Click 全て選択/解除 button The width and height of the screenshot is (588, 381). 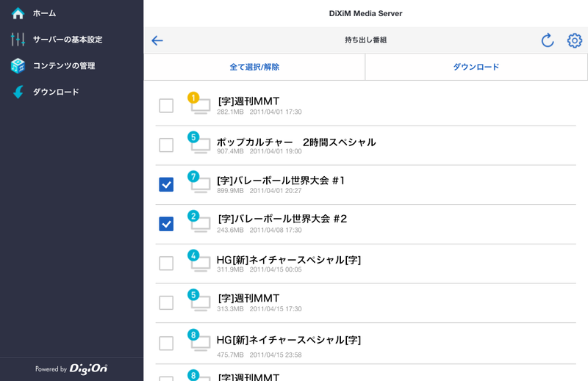[x=254, y=67]
